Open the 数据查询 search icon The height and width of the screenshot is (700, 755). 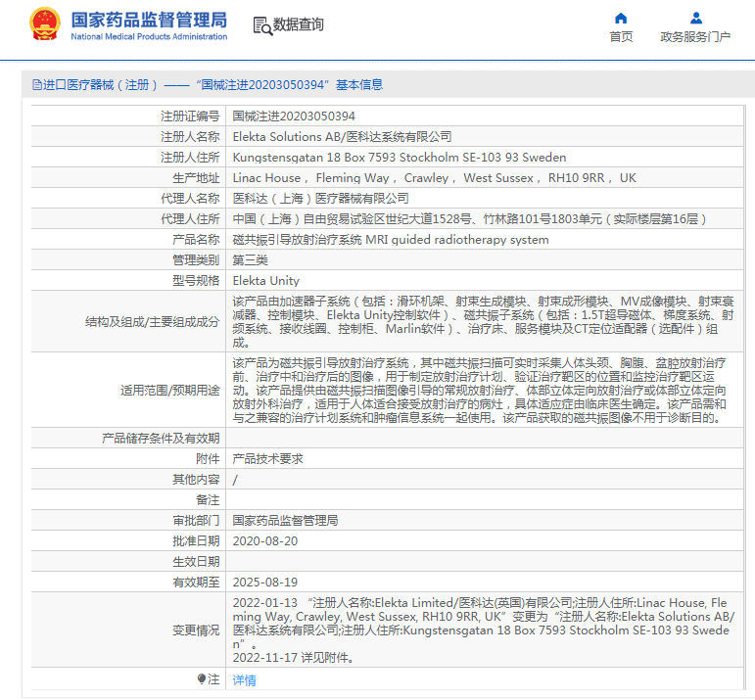click(262, 25)
